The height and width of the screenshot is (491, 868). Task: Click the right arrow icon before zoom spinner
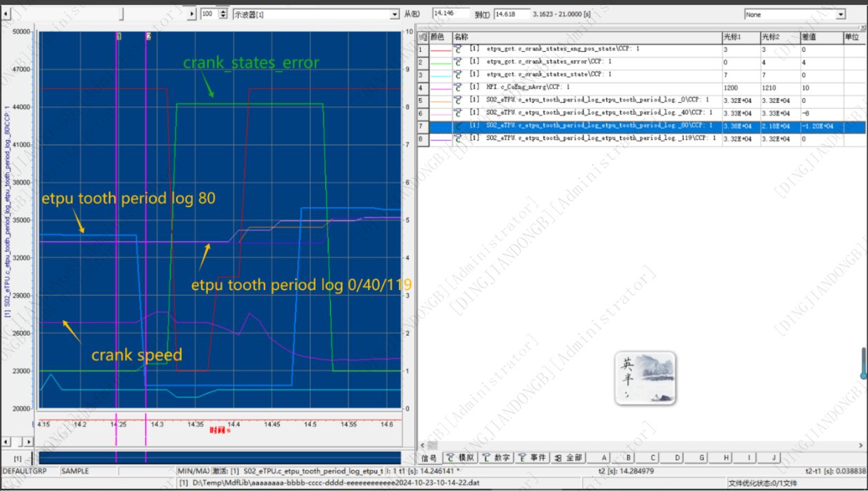click(191, 12)
